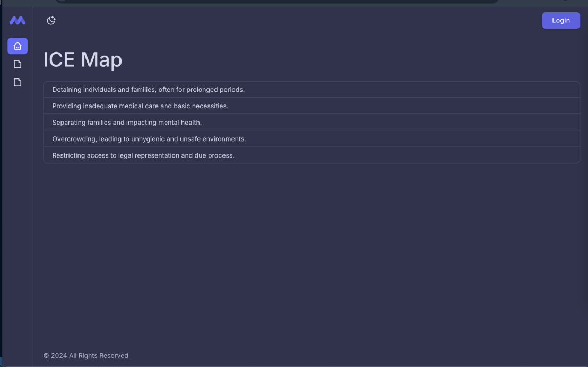Open the second document page sidebar icon

click(x=18, y=83)
